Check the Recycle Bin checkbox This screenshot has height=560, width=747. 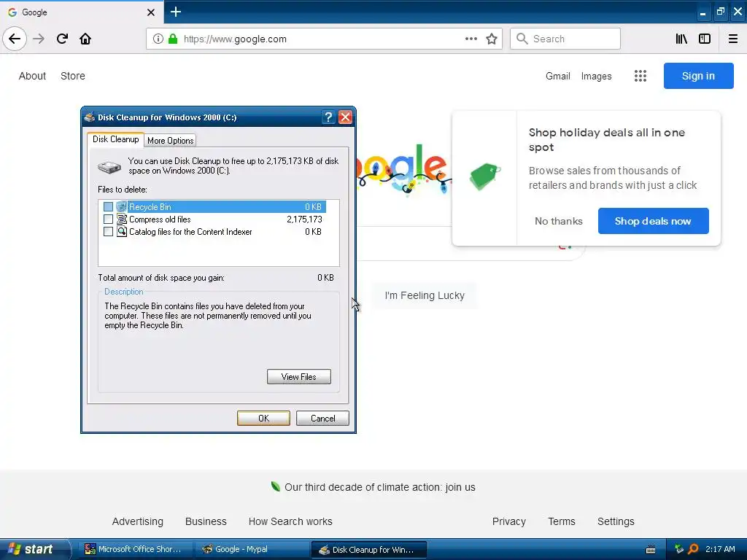point(108,206)
